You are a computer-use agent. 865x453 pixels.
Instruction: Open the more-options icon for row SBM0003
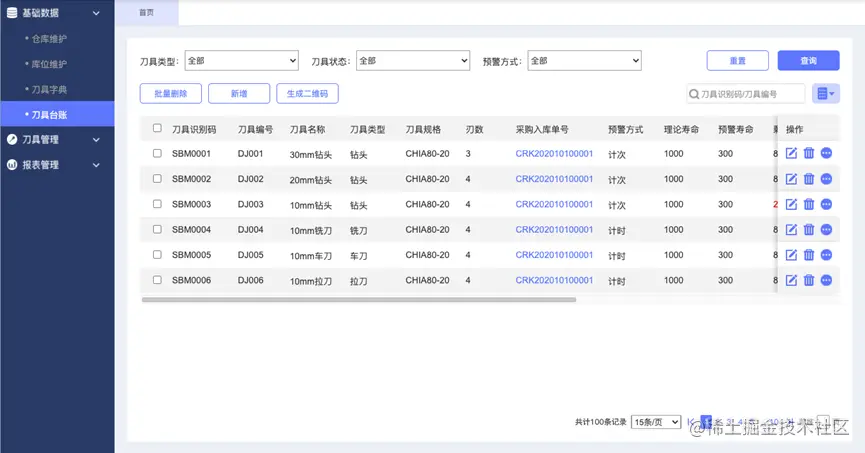(x=826, y=204)
